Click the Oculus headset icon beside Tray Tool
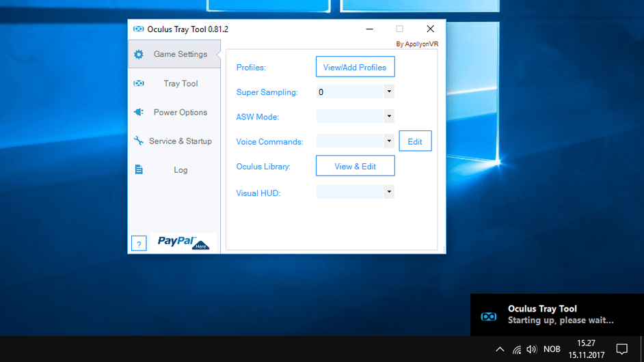The width and height of the screenshot is (644, 362). tap(139, 83)
